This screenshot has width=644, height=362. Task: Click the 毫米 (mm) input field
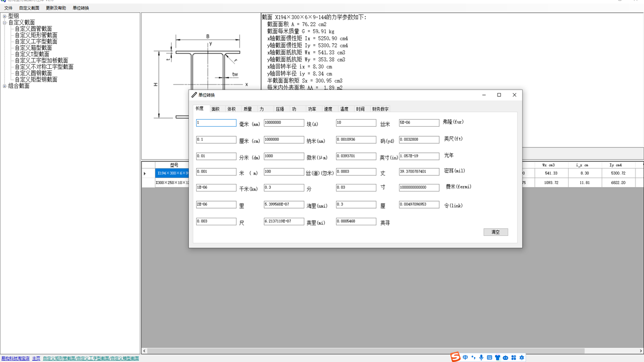[x=216, y=123]
